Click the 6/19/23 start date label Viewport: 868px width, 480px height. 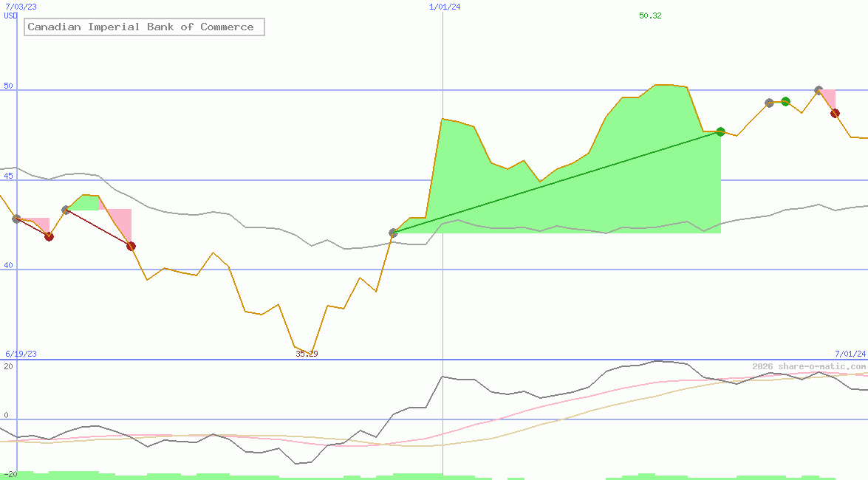(x=21, y=354)
